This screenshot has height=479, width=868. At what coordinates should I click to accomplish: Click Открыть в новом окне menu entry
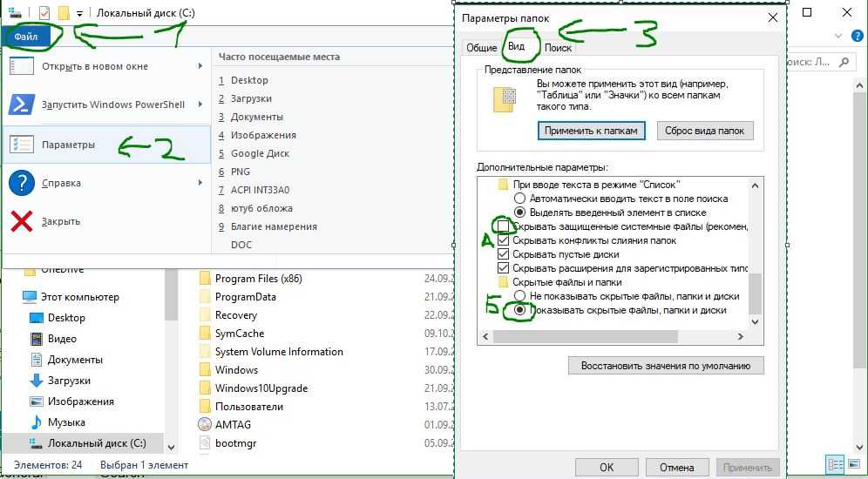106,66
